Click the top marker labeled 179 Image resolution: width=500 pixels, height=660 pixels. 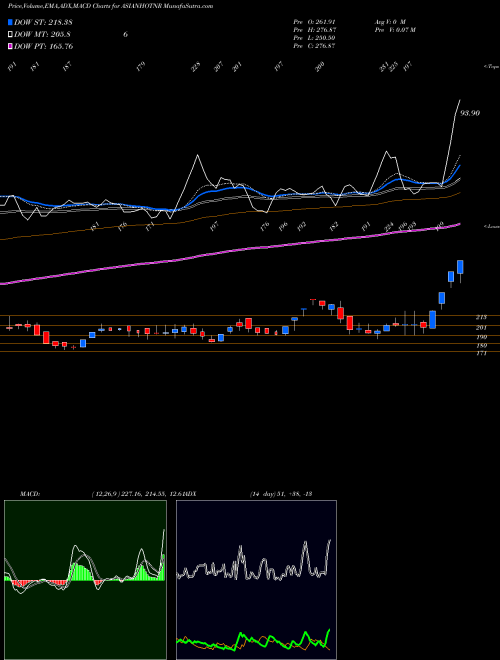(141, 67)
